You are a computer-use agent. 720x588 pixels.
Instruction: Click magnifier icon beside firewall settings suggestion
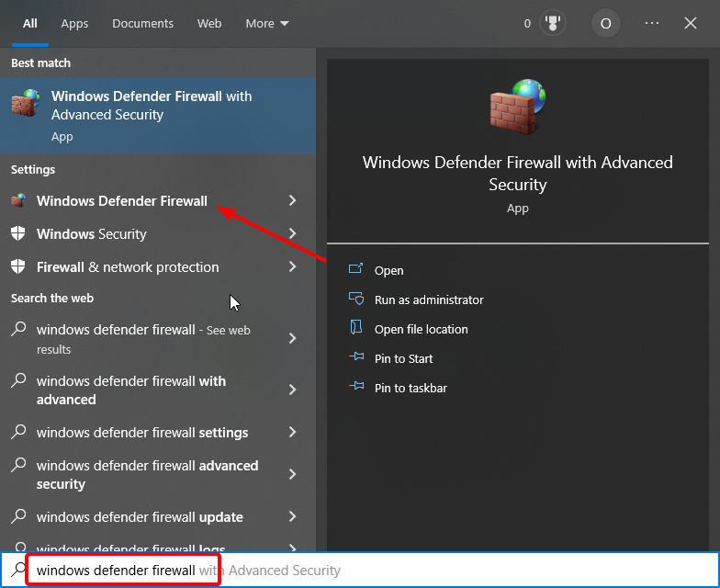point(18,432)
